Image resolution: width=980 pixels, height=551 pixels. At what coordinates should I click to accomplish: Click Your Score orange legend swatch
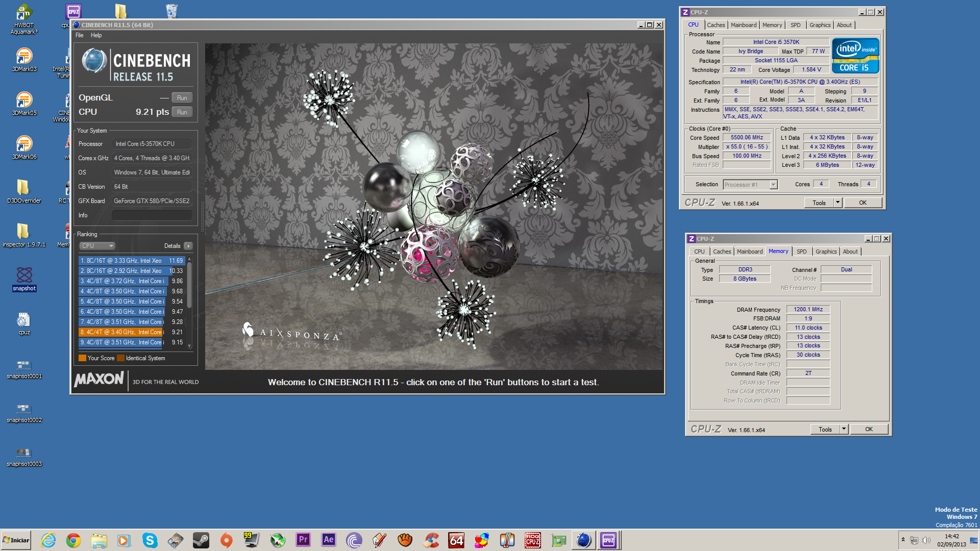point(82,358)
